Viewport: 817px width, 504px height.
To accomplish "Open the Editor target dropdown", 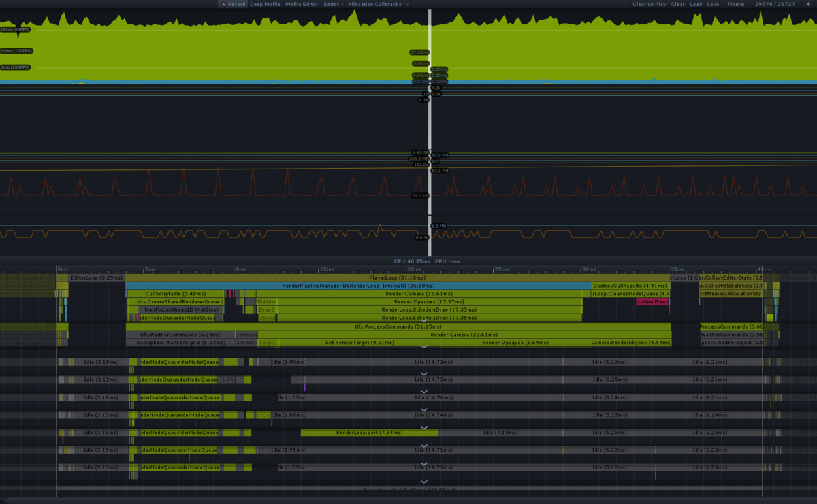I will click(x=333, y=4).
